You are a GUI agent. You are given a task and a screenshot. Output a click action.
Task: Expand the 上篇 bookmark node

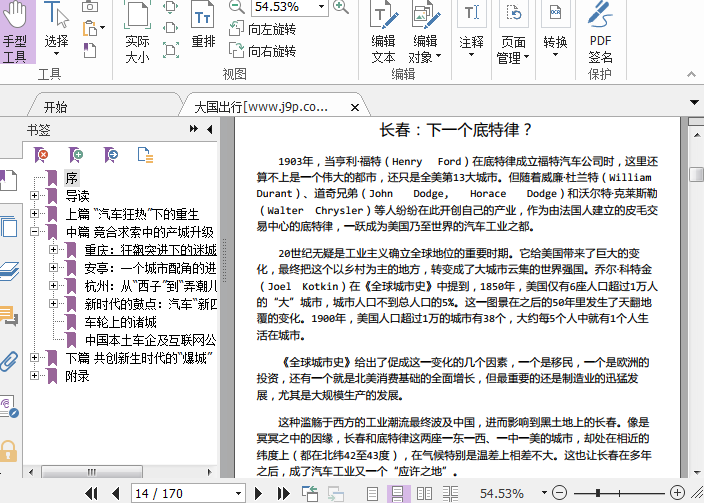click(35, 214)
